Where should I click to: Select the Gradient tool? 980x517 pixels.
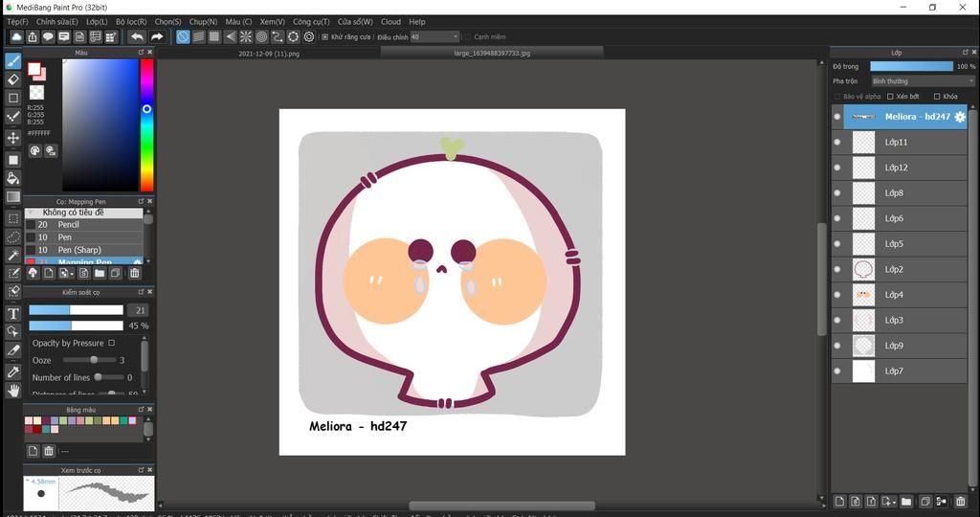tap(13, 197)
